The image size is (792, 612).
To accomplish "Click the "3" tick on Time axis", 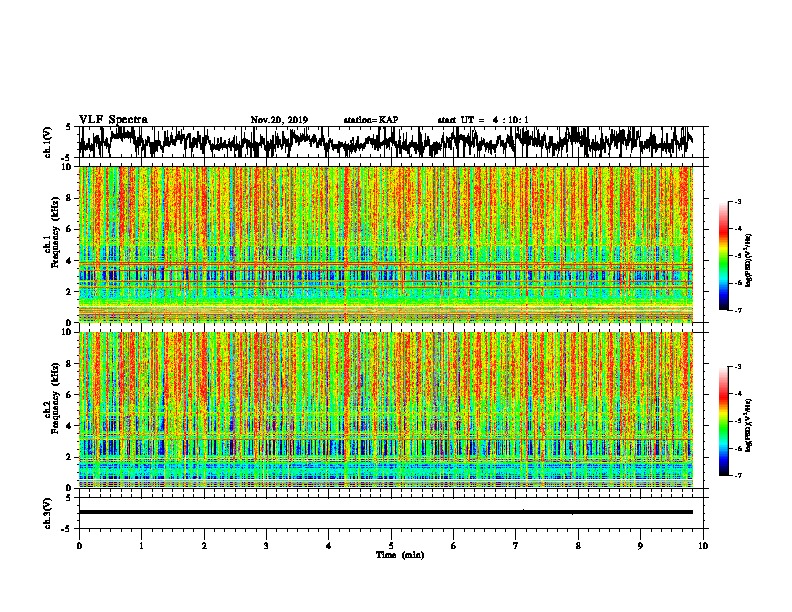I will [x=266, y=546].
